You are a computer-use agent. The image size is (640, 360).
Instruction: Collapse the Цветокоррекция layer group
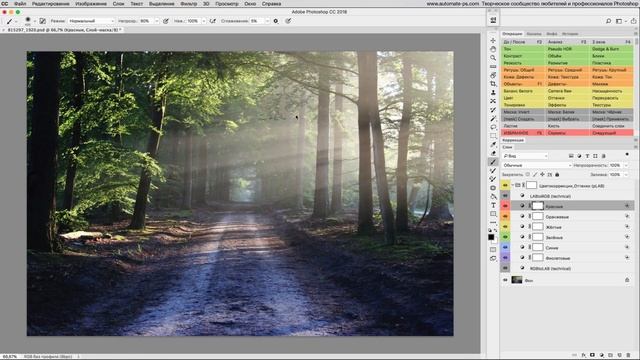pos(513,185)
